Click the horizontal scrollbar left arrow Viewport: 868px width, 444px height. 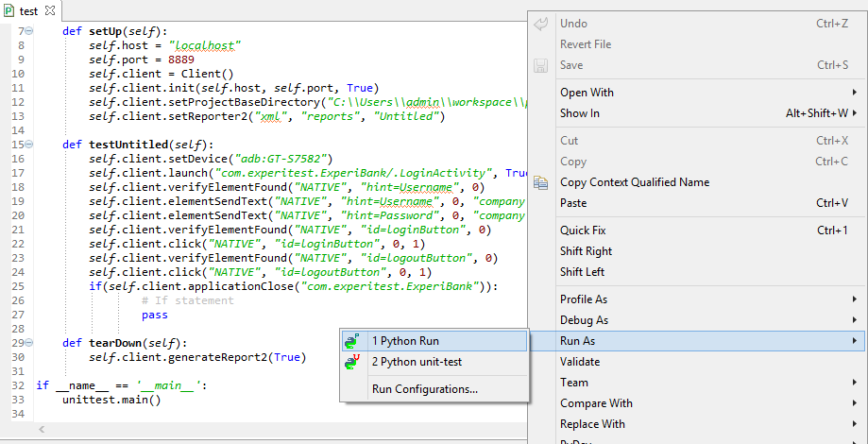click(x=42, y=430)
